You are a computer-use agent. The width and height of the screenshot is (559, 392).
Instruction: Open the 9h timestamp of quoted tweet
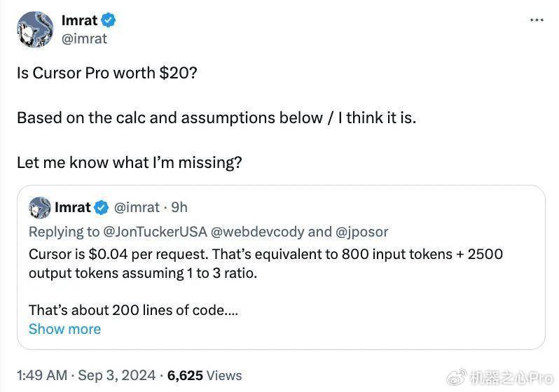pyautogui.click(x=179, y=207)
